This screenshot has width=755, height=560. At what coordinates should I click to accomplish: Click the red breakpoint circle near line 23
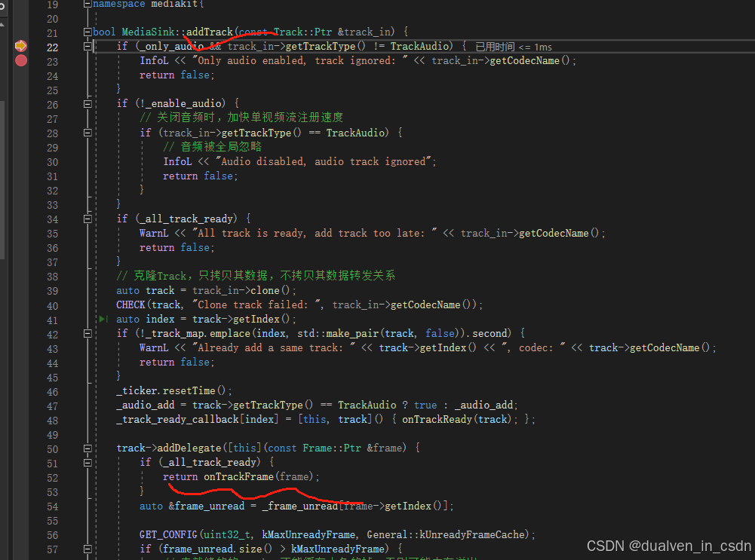20,60
